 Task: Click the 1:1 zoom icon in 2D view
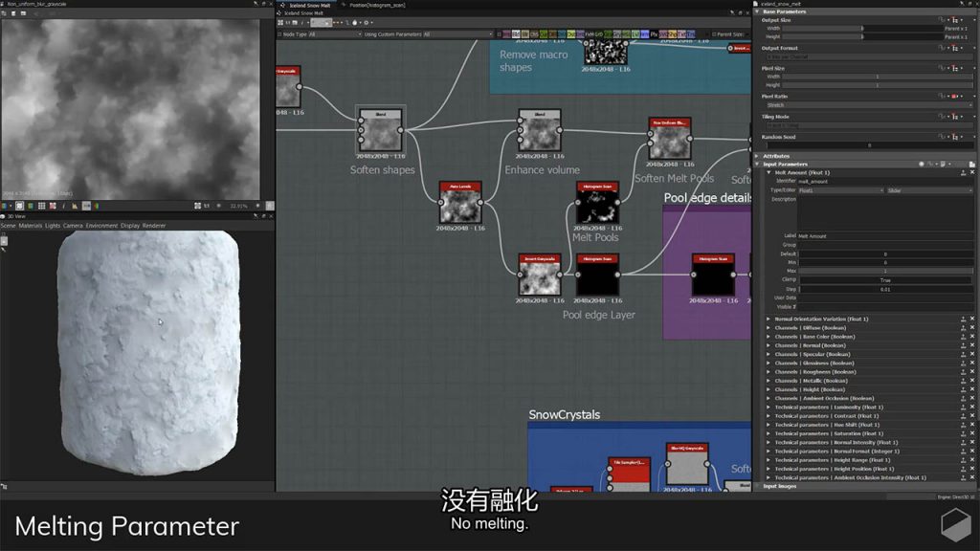tap(207, 206)
